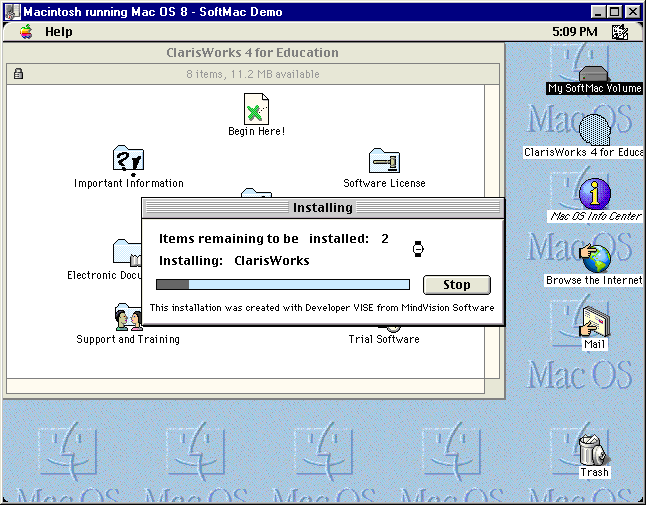Select the My SoftMac Volume disk icon
This screenshot has width=646, height=505.
click(x=594, y=74)
